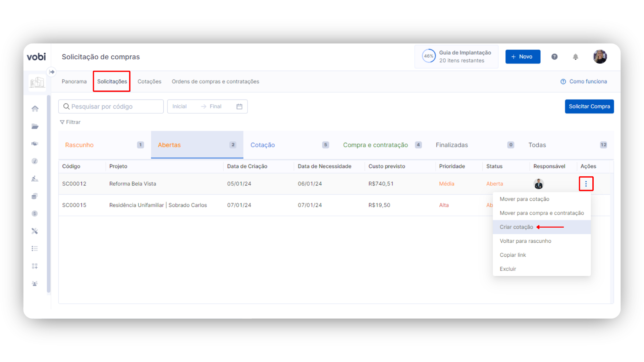The width and height of the screenshot is (644, 362).
Task: Click the home icon in the sidebar
Action: 35,109
